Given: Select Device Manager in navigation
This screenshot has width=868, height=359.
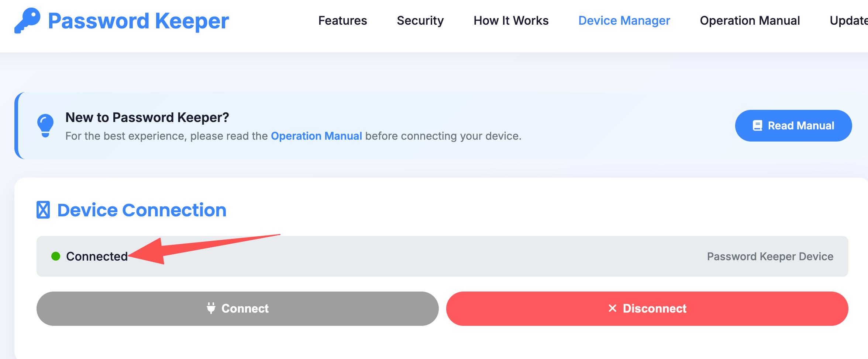Looking at the screenshot, I should pos(624,21).
